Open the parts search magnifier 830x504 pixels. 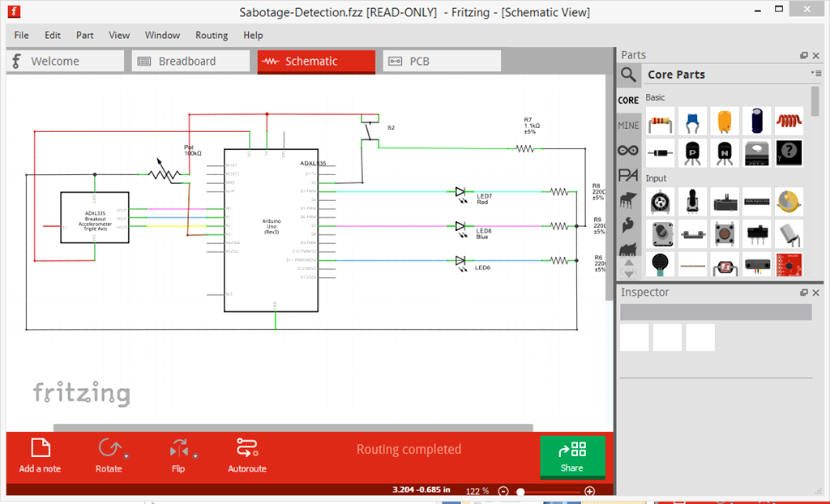coord(628,75)
